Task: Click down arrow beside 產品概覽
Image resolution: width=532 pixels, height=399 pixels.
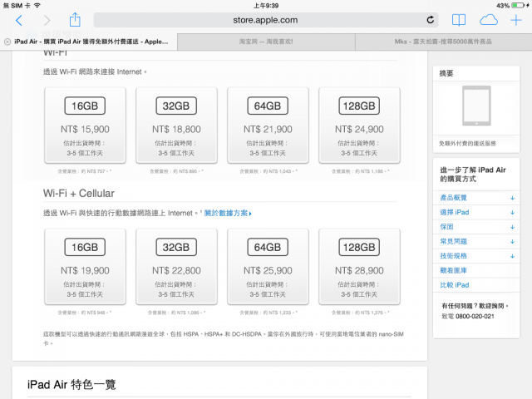Action: tap(512, 198)
